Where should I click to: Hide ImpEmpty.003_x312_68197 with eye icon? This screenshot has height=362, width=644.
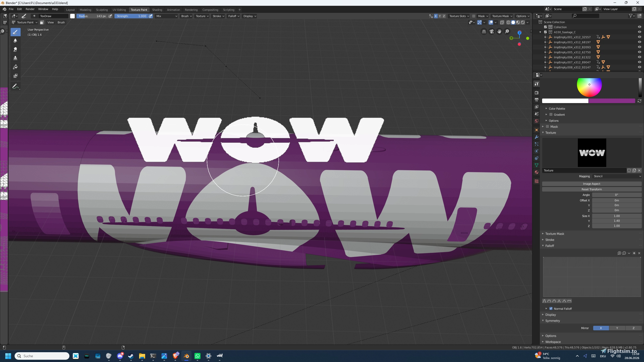point(639,42)
